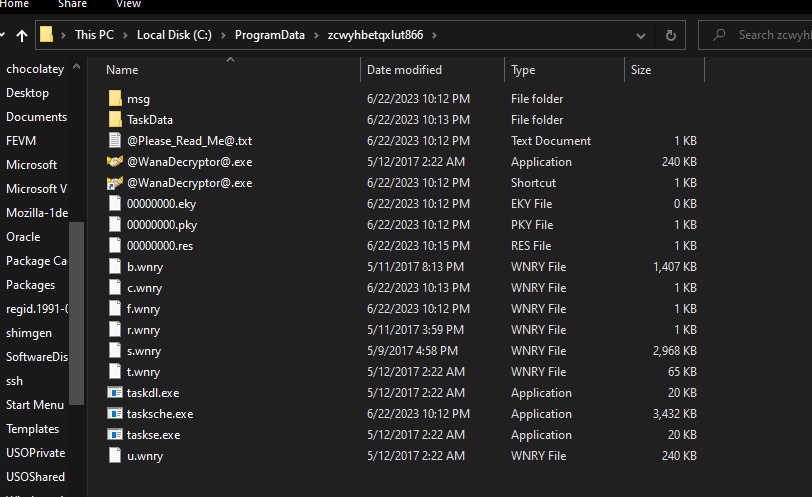Focus the search box

click(772, 35)
